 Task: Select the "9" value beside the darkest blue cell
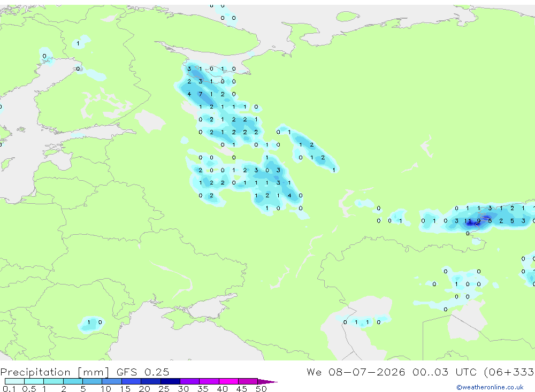coord(479,221)
